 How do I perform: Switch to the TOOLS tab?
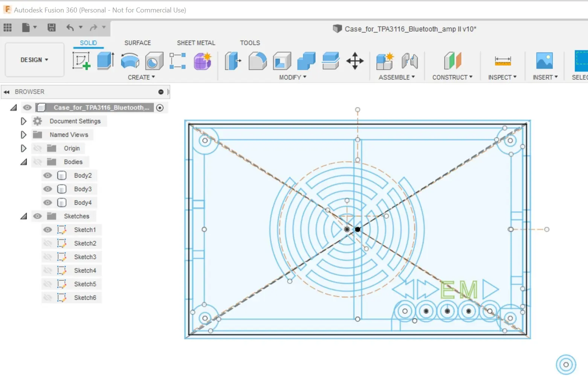point(250,43)
